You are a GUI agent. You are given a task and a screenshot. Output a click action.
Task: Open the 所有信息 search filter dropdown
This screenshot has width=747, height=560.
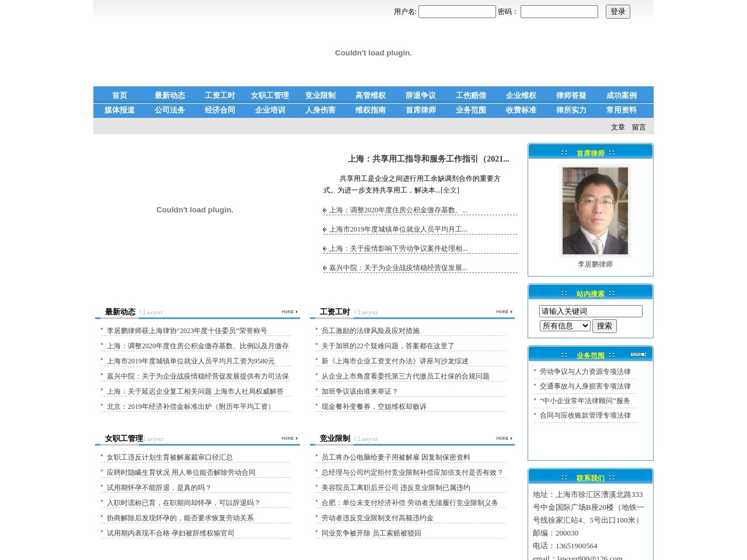[x=564, y=325]
